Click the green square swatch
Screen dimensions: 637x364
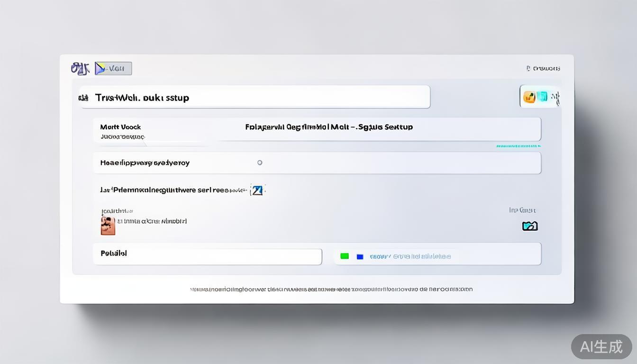coord(345,256)
